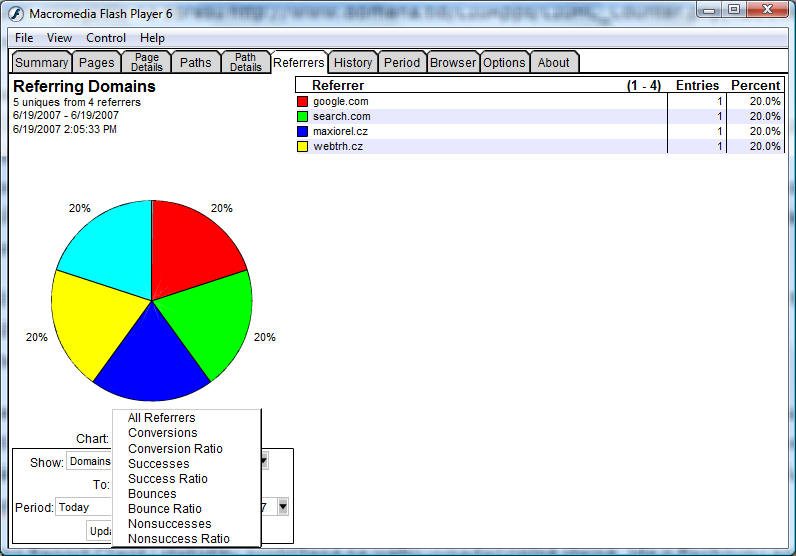Click the blue pie chart slice
The height and width of the screenshot is (556, 796).
pos(152,363)
